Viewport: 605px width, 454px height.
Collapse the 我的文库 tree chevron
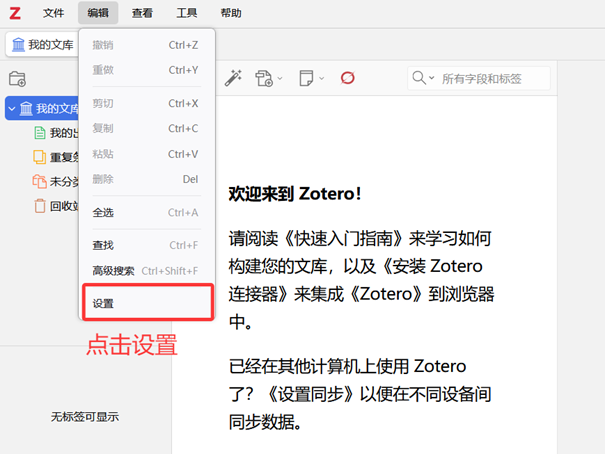click(12, 109)
